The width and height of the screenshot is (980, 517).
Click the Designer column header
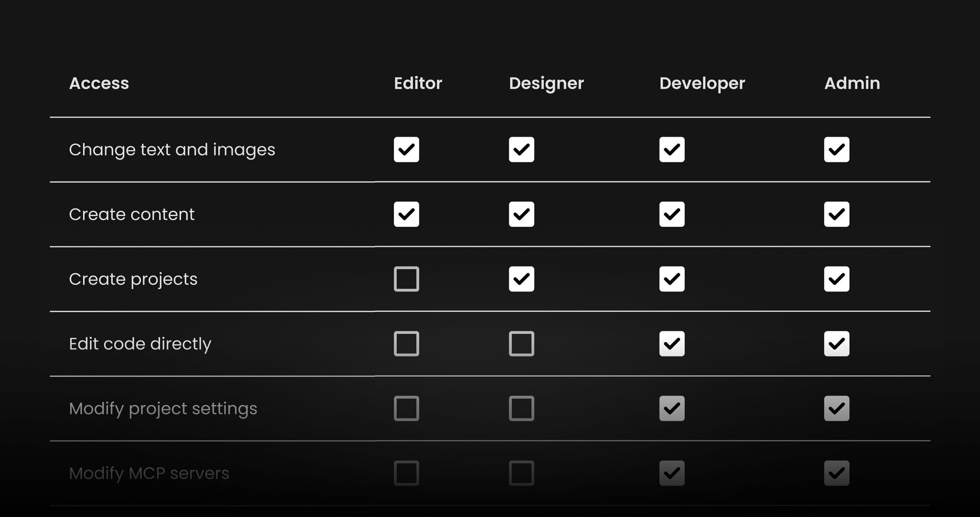click(546, 84)
